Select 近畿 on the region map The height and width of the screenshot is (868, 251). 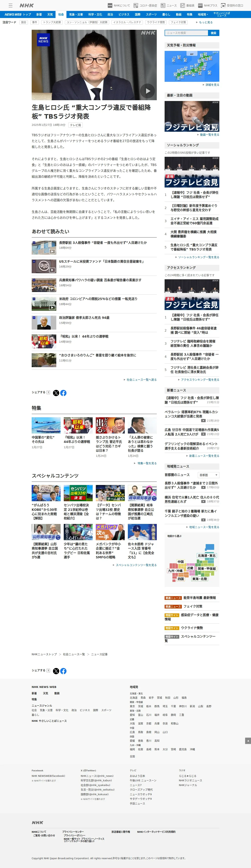coord(190,568)
